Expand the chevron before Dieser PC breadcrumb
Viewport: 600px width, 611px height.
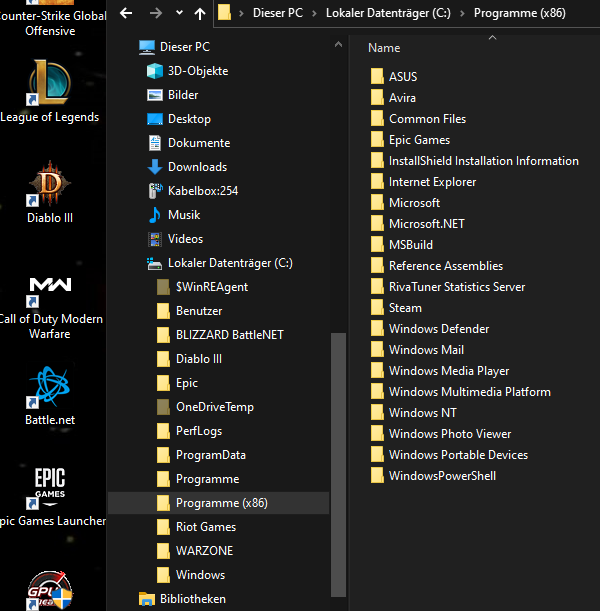241,14
